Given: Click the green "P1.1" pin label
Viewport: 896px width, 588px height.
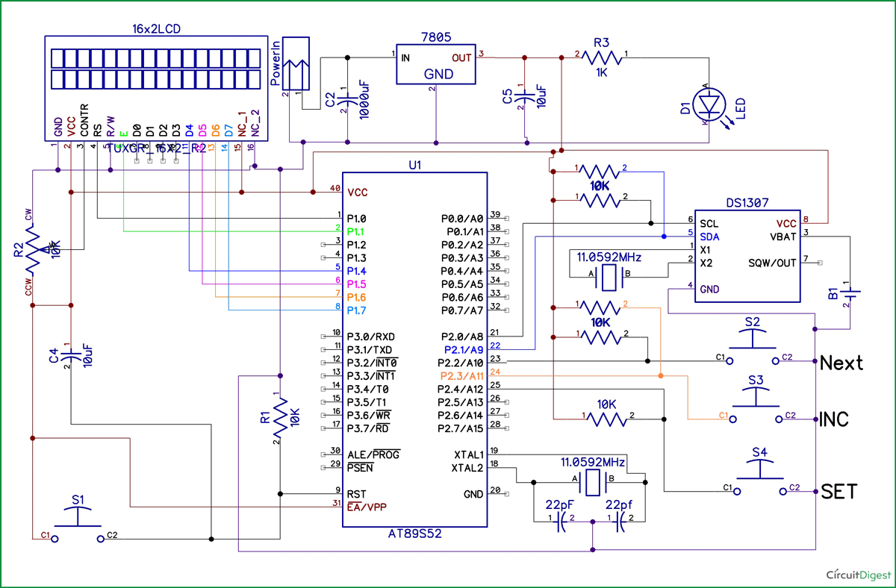Looking at the screenshot, I should pos(357,232).
